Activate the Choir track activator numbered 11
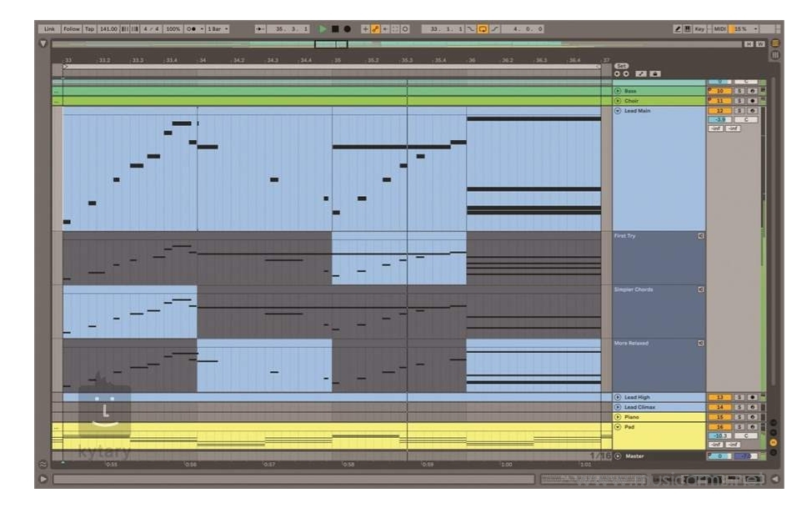 (x=719, y=101)
